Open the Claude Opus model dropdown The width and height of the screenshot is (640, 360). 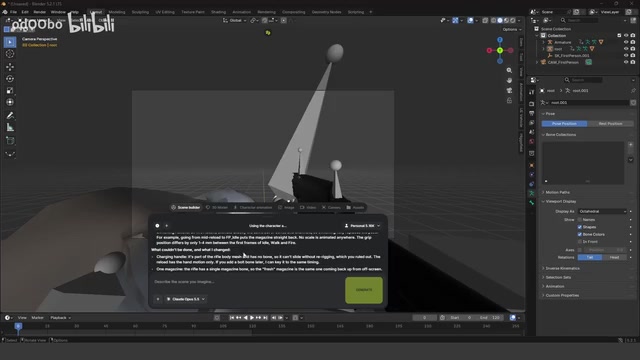pyautogui.click(x=186, y=299)
